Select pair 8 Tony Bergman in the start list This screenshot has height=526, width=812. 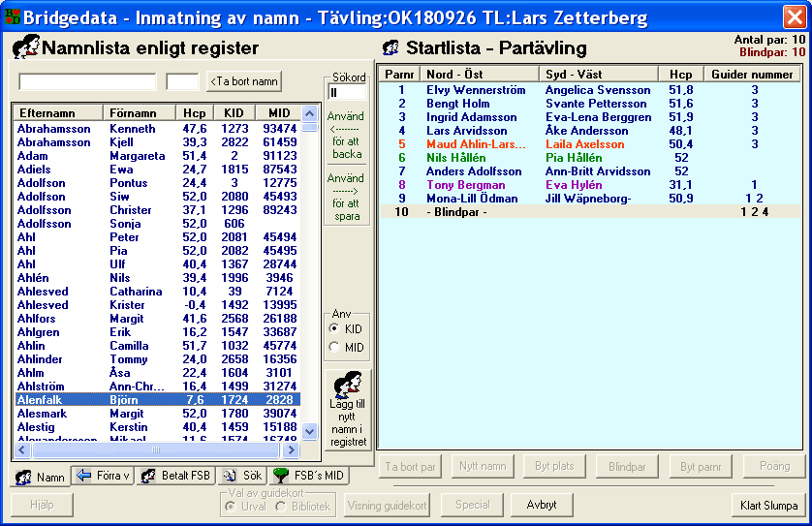tap(465, 185)
